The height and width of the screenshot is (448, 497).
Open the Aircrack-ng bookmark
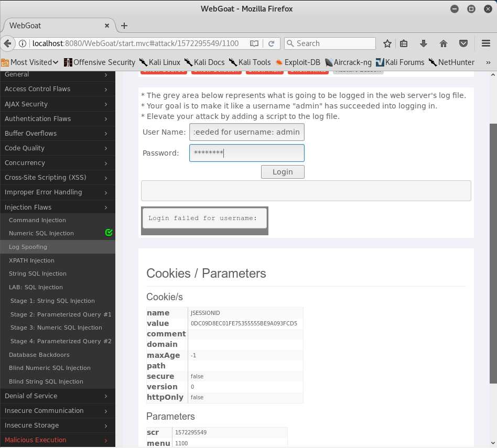point(348,62)
